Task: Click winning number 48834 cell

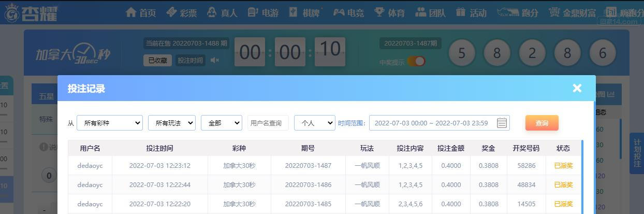Action: click(526, 184)
